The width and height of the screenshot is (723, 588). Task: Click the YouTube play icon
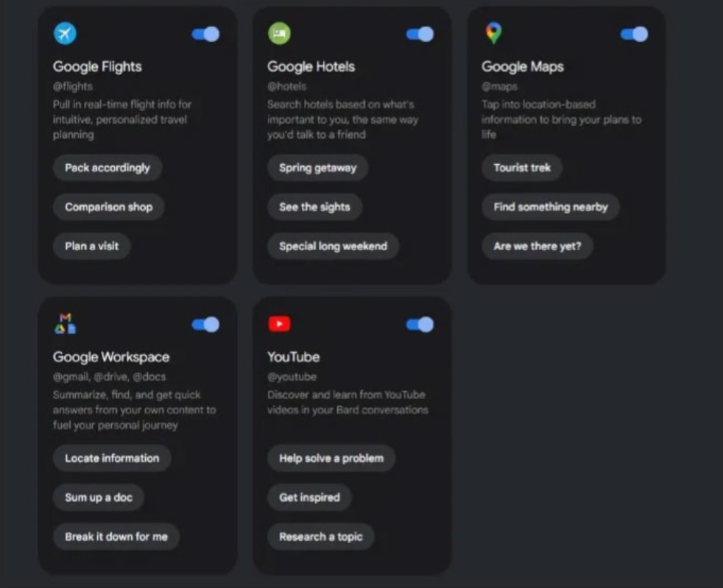[x=279, y=324]
